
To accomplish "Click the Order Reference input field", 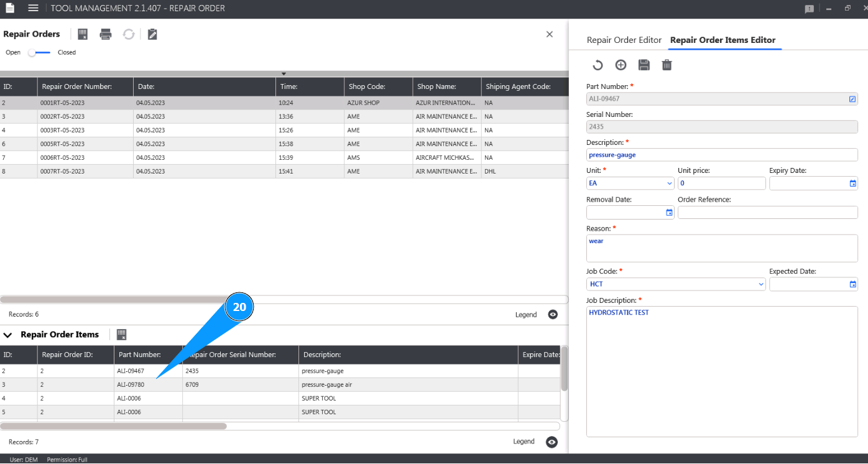I will pos(767,213).
